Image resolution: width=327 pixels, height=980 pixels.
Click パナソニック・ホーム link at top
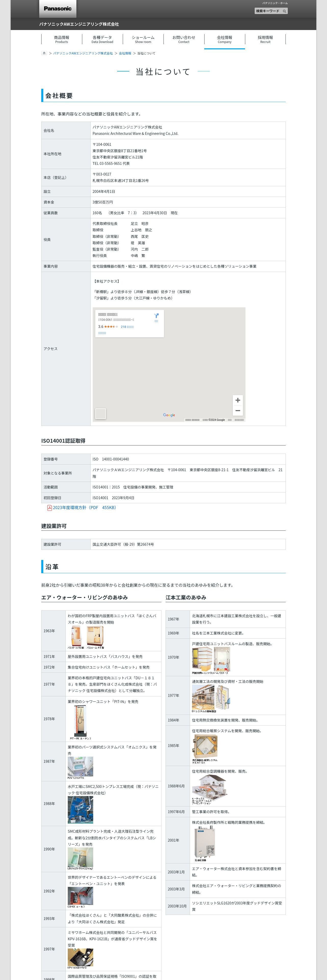[x=275, y=3]
